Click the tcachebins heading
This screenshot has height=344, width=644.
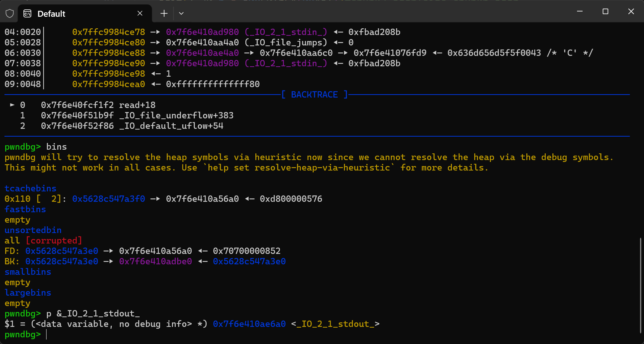(x=31, y=188)
